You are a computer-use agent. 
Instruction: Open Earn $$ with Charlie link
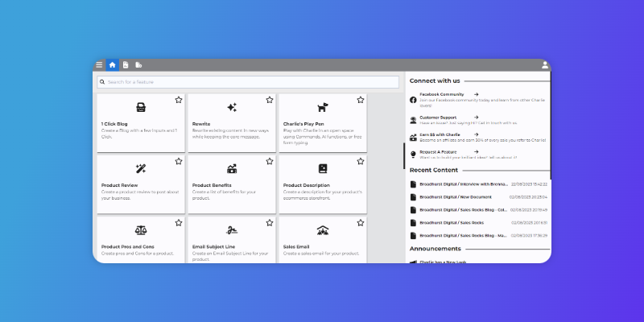(x=440, y=134)
